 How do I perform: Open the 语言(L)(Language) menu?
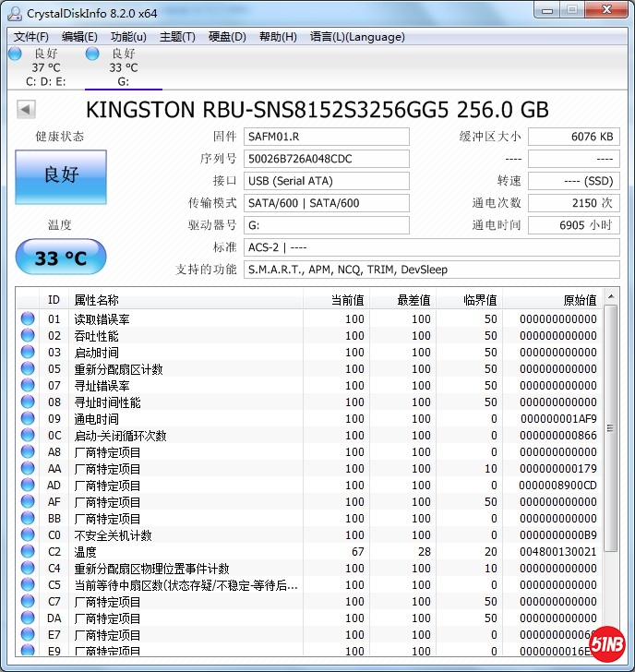pyautogui.click(x=357, y=37)
